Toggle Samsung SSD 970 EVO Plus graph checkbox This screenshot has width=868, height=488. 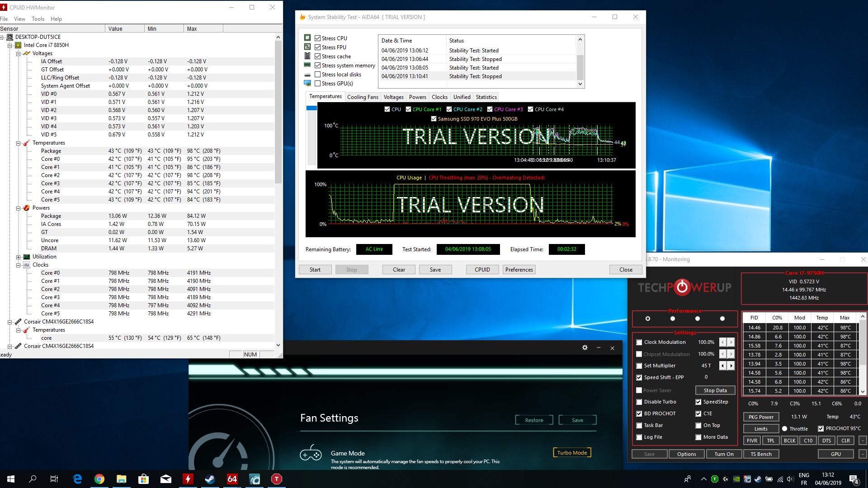[x=434, y=119]
